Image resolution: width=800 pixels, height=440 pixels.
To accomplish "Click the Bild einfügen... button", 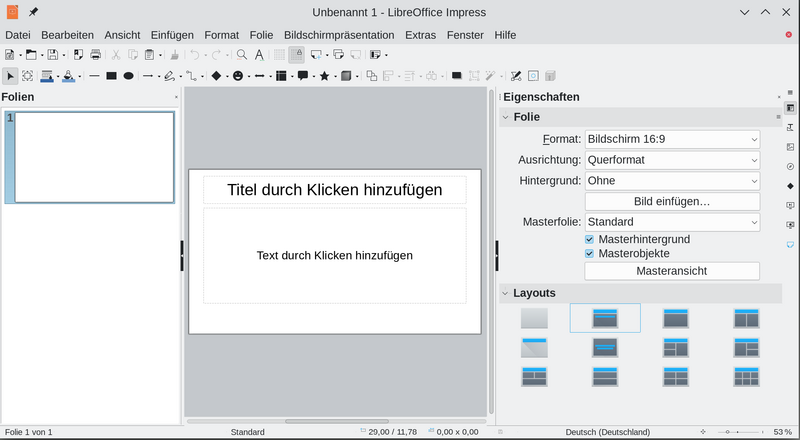I will (672, 202).
